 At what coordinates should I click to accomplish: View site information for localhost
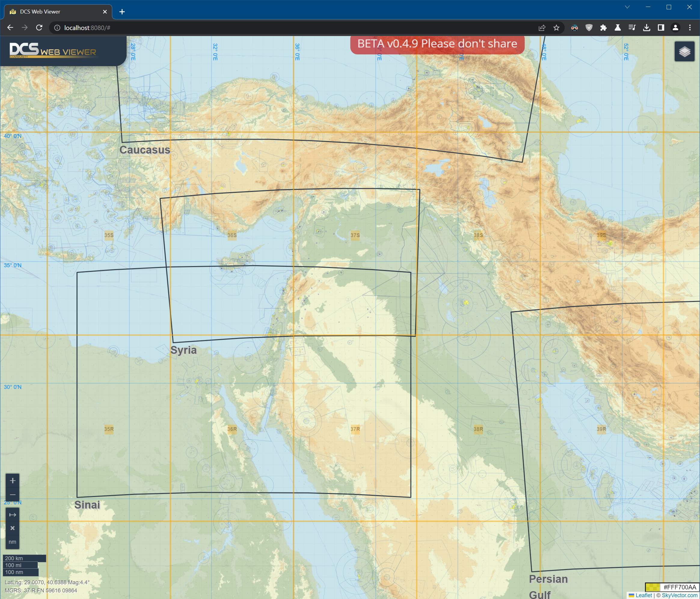(x=57, y=28)
